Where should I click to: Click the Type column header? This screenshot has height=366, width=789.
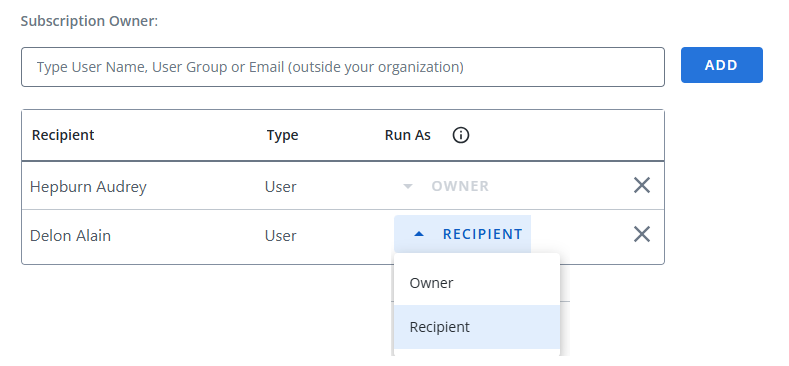click(x=282, y=135)
